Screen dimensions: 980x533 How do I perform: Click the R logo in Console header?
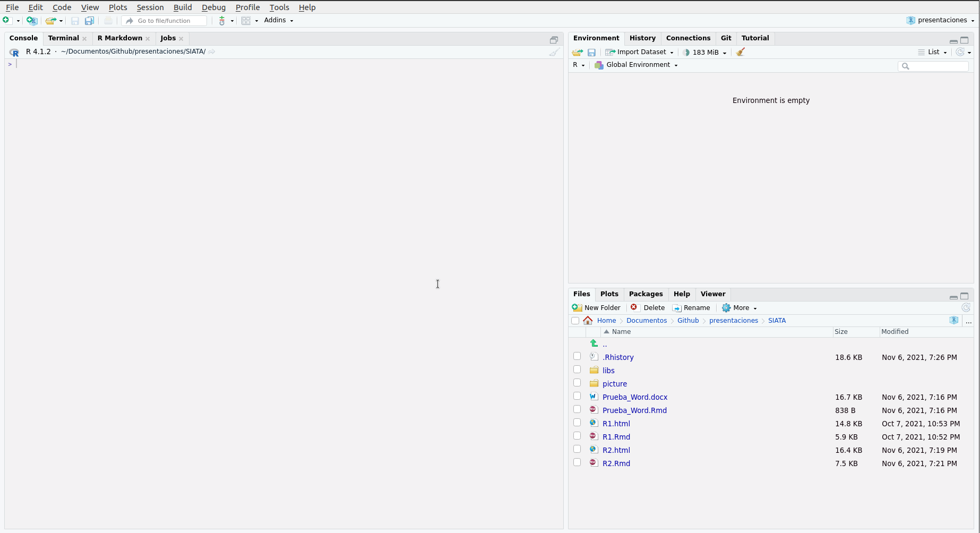click(x=14, y=52)
